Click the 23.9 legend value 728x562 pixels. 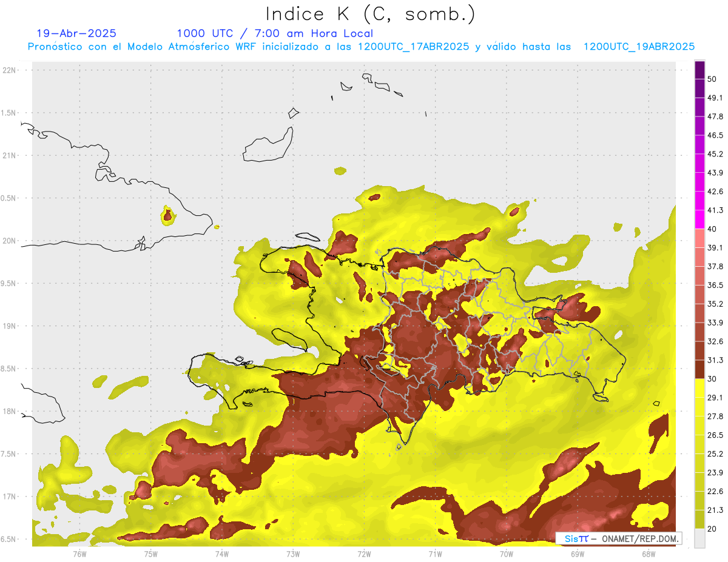[716, 473]
